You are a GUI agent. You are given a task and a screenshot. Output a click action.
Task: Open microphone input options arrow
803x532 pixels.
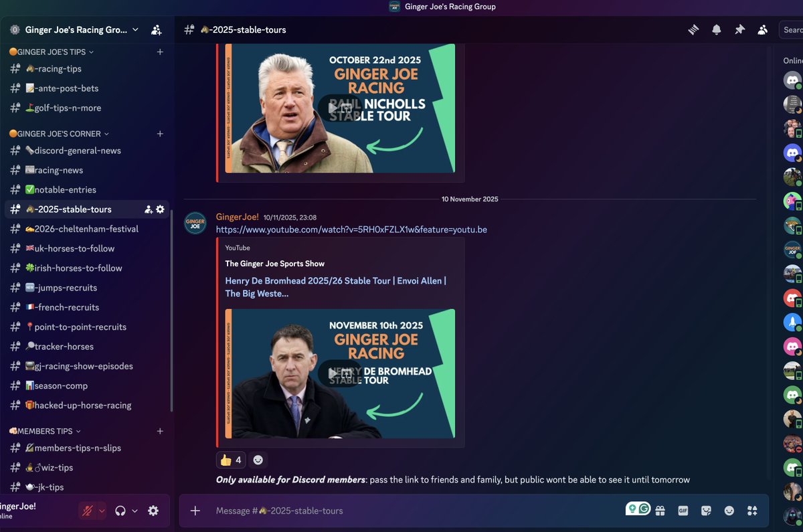click(x=102, y=511)
